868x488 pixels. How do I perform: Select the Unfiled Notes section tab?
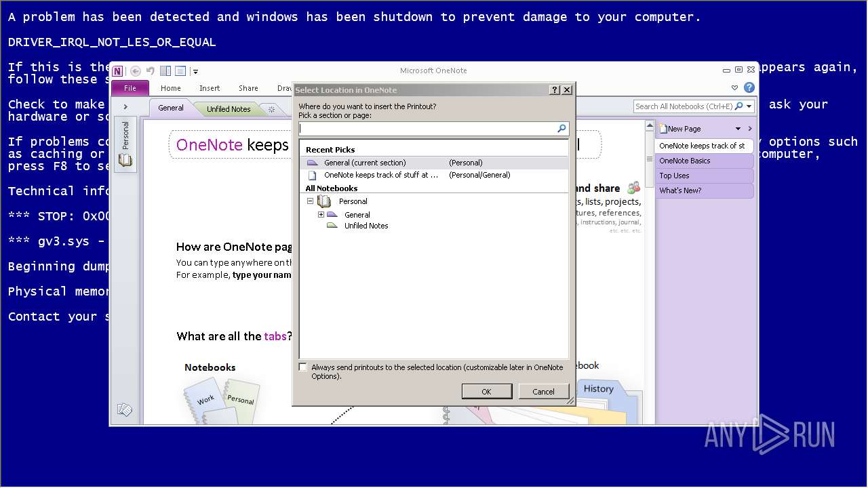[229, 109]
